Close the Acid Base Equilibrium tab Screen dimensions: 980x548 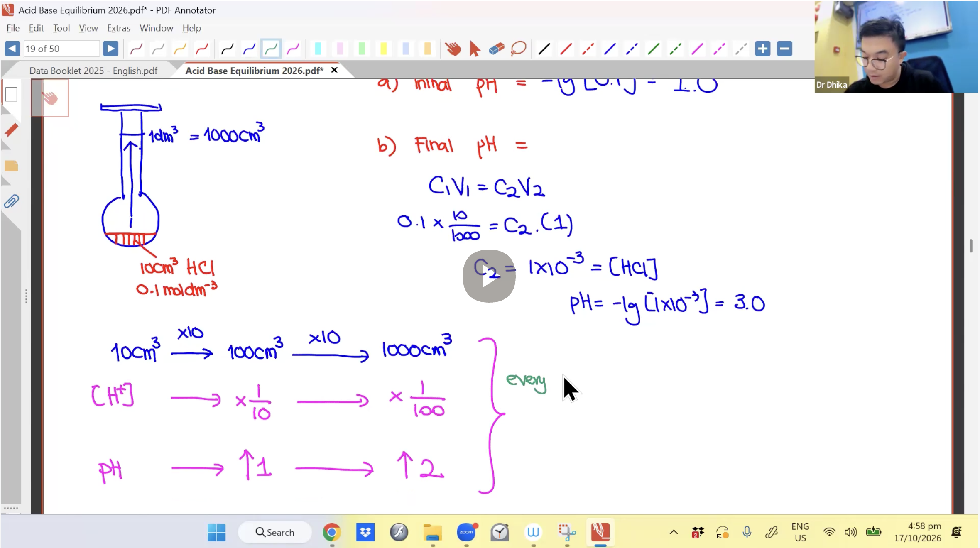click(334, 70)
